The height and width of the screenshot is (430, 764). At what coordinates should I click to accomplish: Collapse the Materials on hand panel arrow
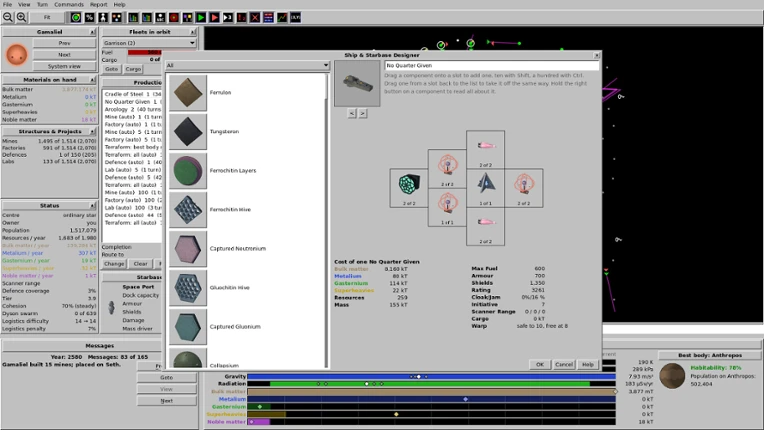[x=92, y=80]
